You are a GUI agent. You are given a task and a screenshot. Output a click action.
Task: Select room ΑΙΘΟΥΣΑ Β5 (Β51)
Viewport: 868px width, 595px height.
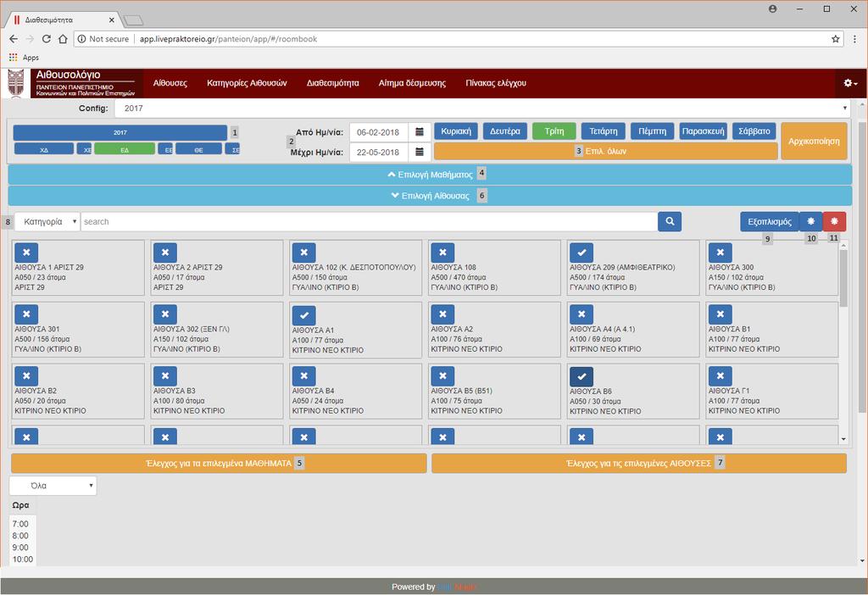(442, 375)
